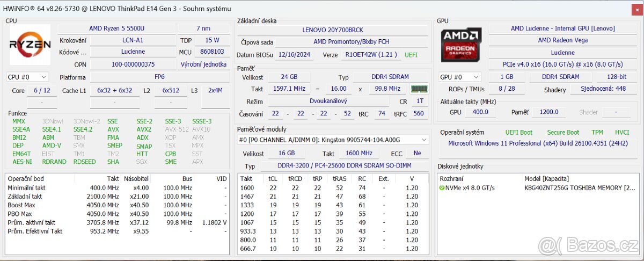
Task: Click the DDR4-3200 / PC4-25600 type field
Action: point(344,166)
